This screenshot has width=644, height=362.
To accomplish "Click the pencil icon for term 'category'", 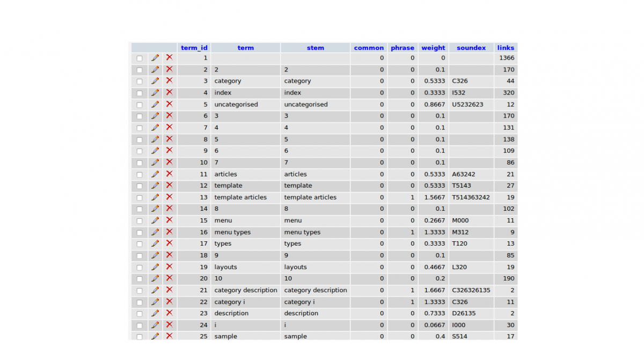I will [x=155, y=80].
